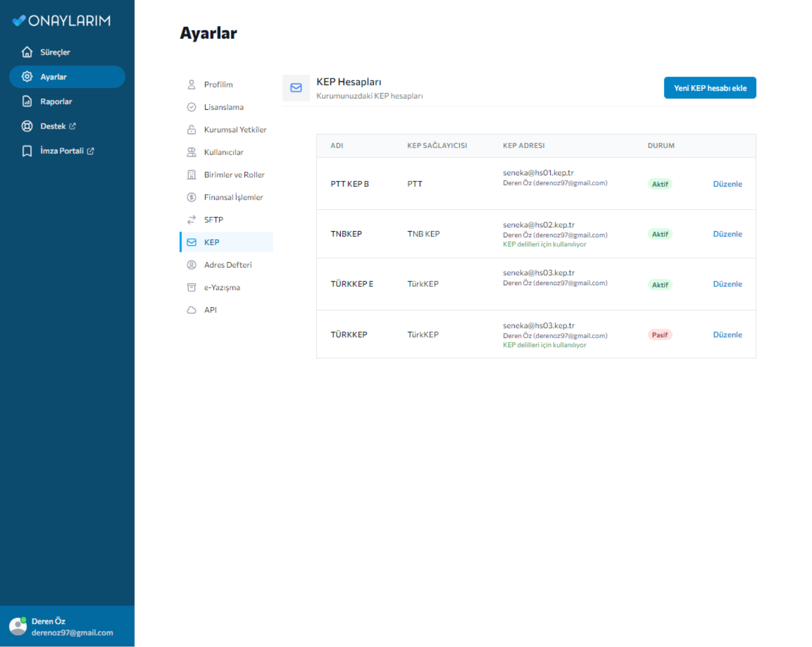Click the Destek lifebuoy icon
Screen dimensions: 812x647
(x=27, y=126)
